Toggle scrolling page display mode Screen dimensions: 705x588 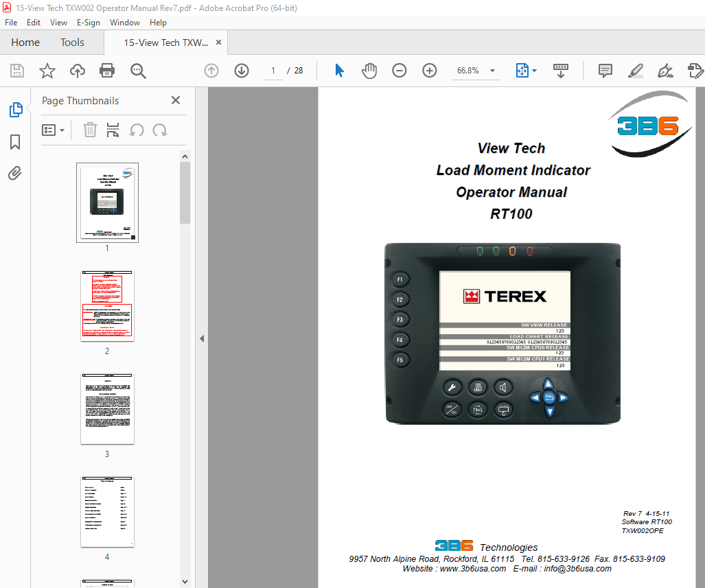point(561,70)
